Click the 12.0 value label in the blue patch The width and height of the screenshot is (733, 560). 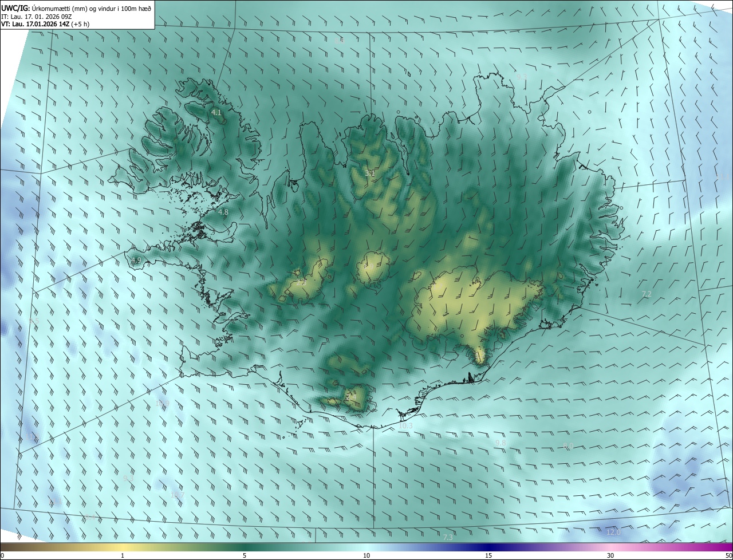point(613,533)
